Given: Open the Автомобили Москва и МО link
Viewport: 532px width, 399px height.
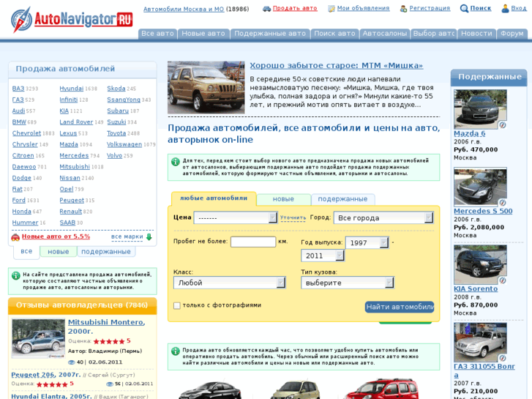Looking at the screenshot, I should (184, 10).
